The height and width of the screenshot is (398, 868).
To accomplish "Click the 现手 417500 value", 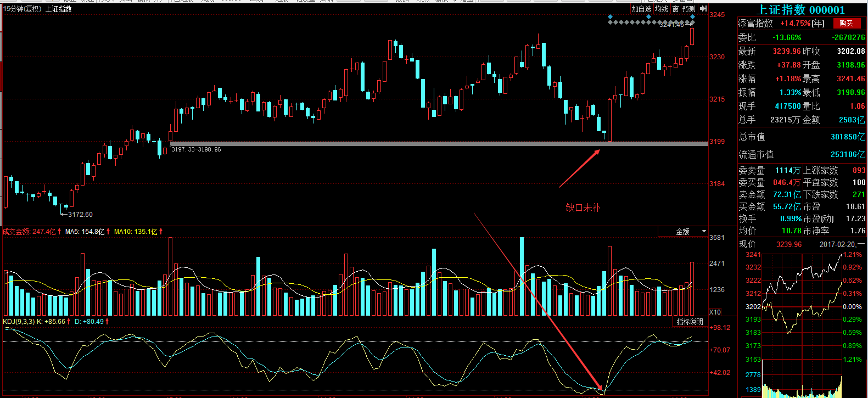I will point(788,106).
